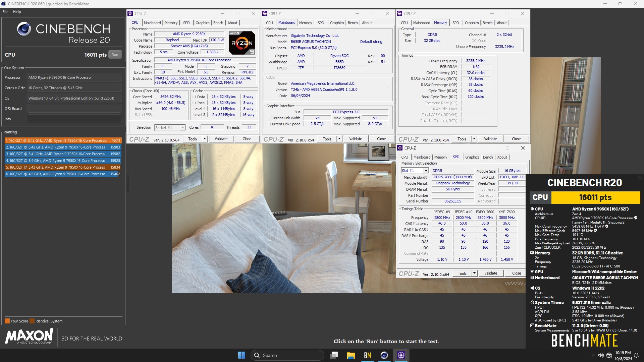Image resolution: width=644 pixels, height=362 pixels.
Task: Switch to Cinebench on the taskbar
Action: (x=384, y=355)
